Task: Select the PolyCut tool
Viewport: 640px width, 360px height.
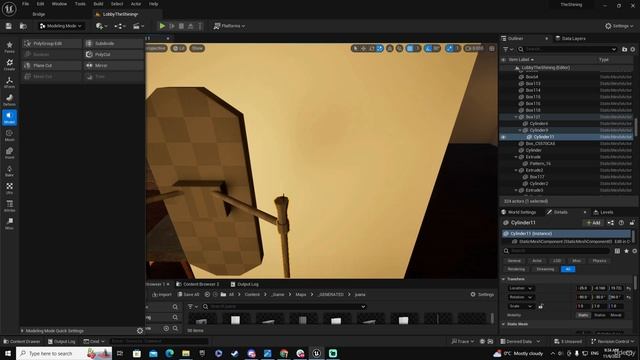Action: click(x=114, y=54)
